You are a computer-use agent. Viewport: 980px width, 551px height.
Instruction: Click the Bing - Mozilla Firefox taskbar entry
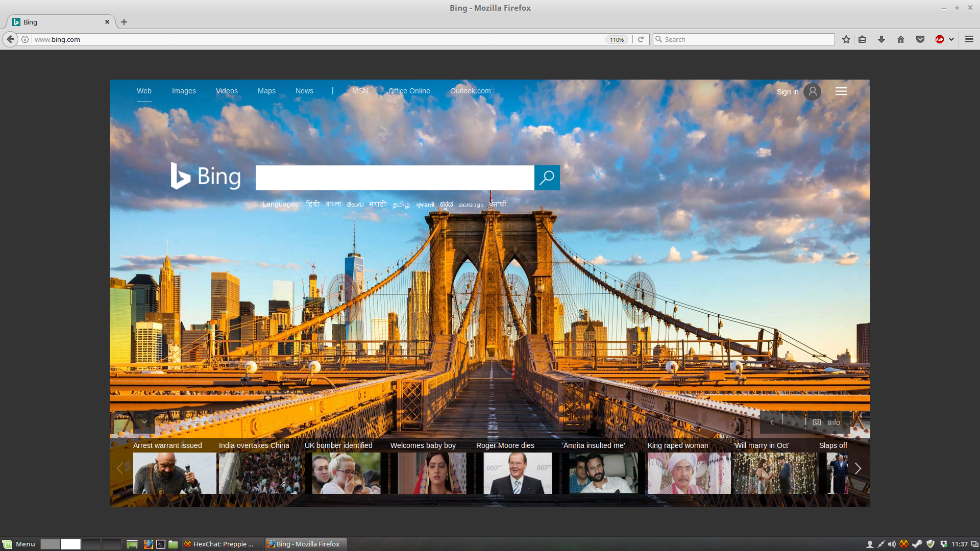[x=305, y=544]
